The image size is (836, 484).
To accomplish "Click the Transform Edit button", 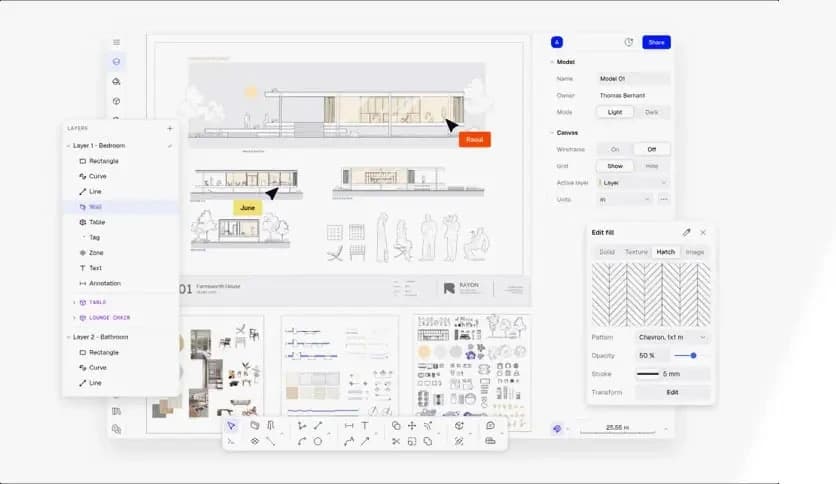I will point(673,392).
